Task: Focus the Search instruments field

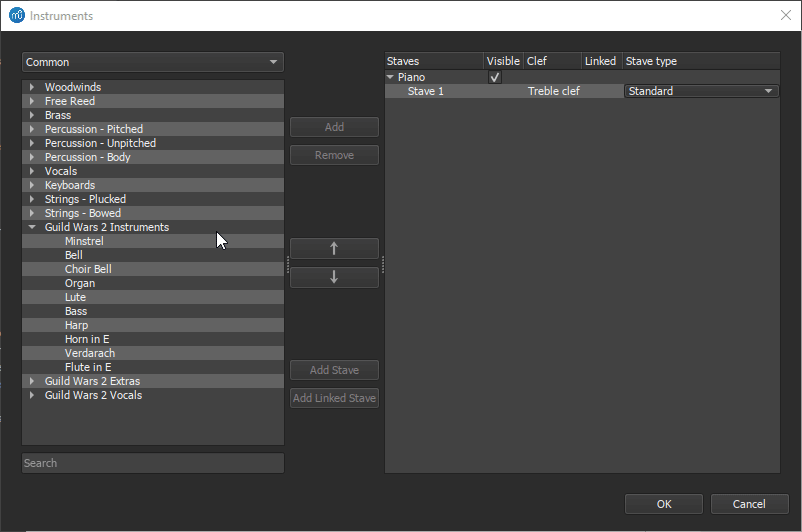Action: pyautogui.click(x=152, y=463)
